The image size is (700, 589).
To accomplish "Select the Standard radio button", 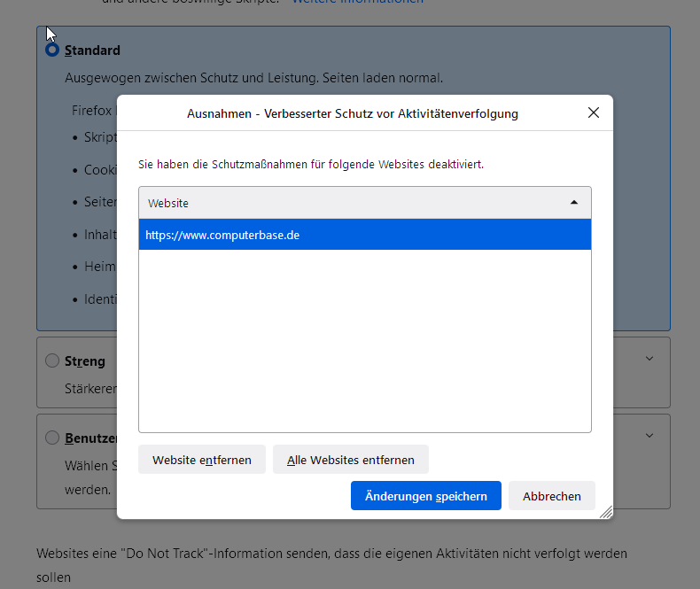I will 52,50.
